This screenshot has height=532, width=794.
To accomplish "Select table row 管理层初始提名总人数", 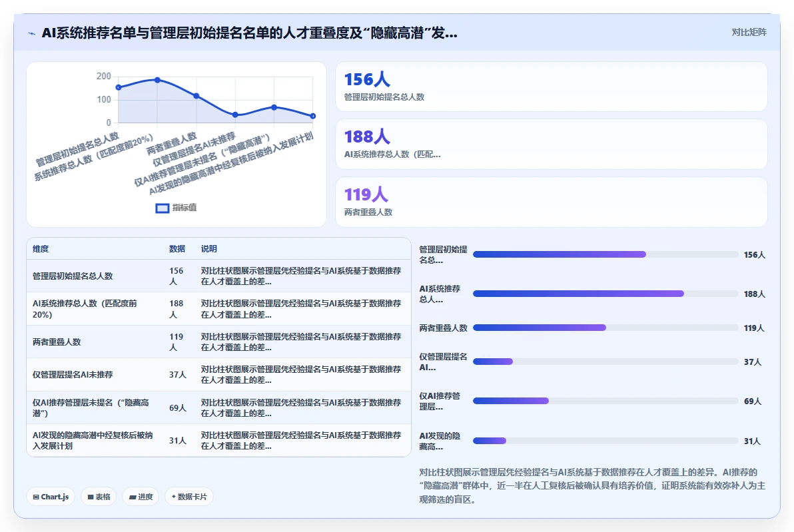I will pyautogui.click(x=218, y=276).
